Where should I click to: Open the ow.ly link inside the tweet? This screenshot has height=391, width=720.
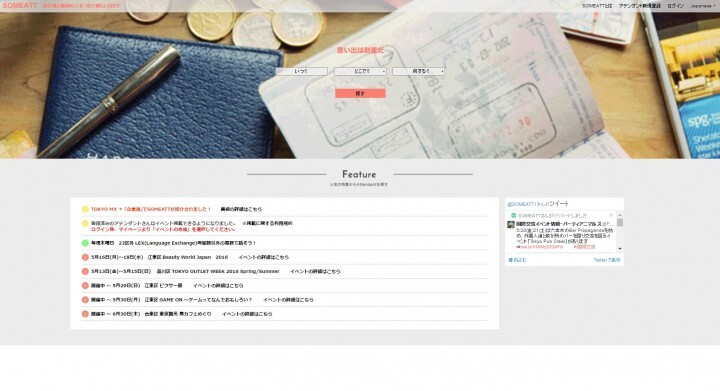(541, 247)
